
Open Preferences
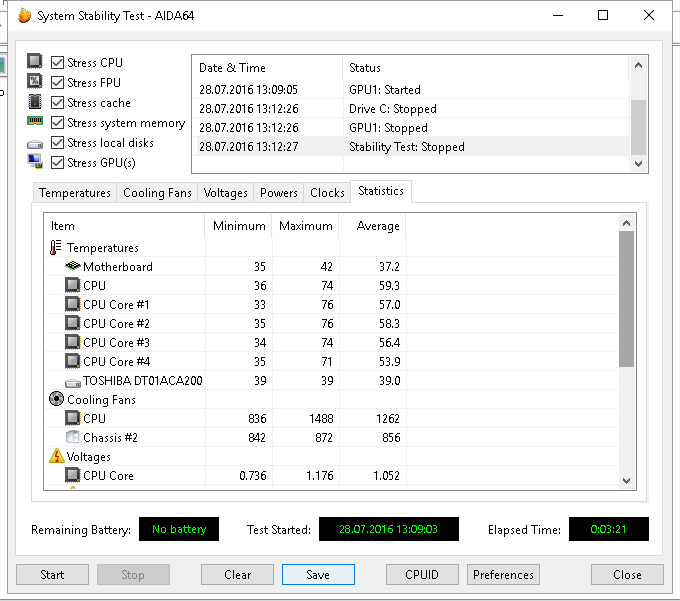[x=503, y=575]
